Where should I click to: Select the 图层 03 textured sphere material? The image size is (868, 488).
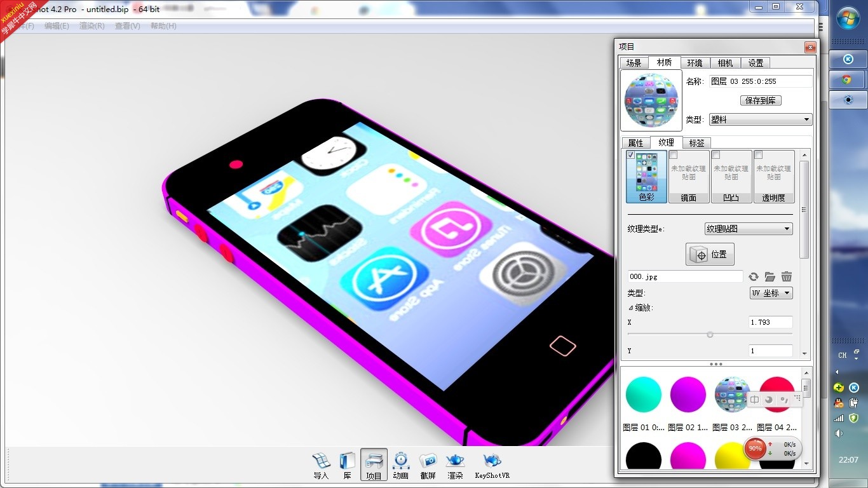tap(732, 395)
